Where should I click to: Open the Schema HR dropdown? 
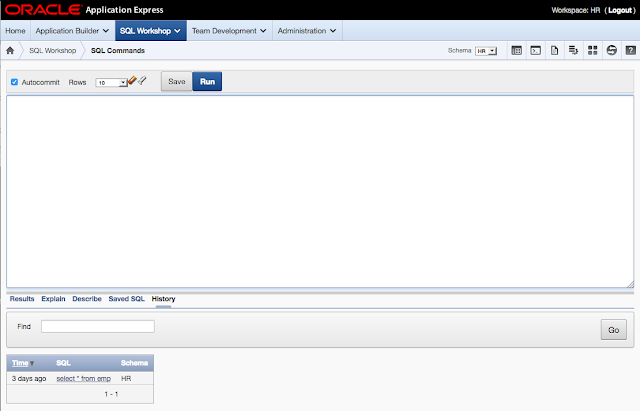[x=486, y=51]
